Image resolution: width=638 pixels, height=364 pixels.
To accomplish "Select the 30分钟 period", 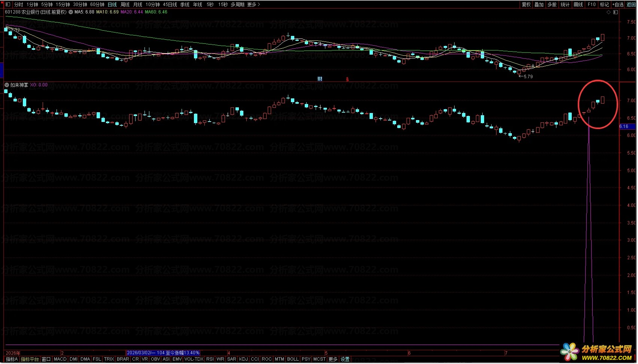I will point(80,4).
